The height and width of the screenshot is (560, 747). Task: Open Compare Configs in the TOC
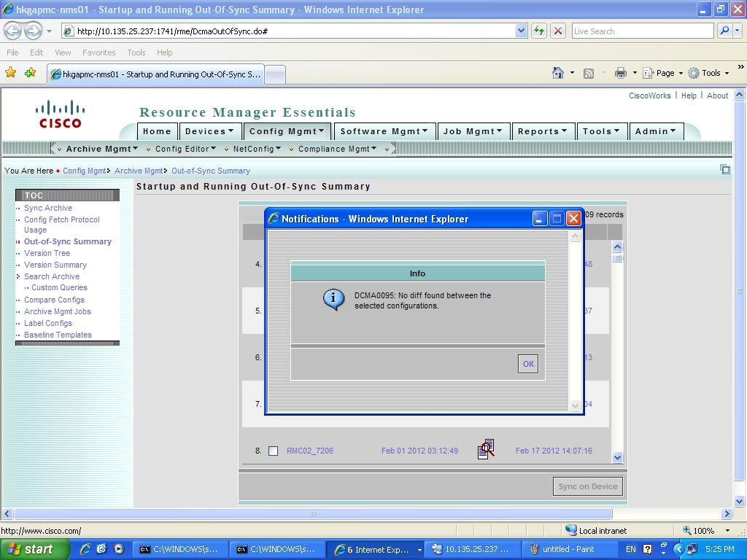(x=54, y=300)
